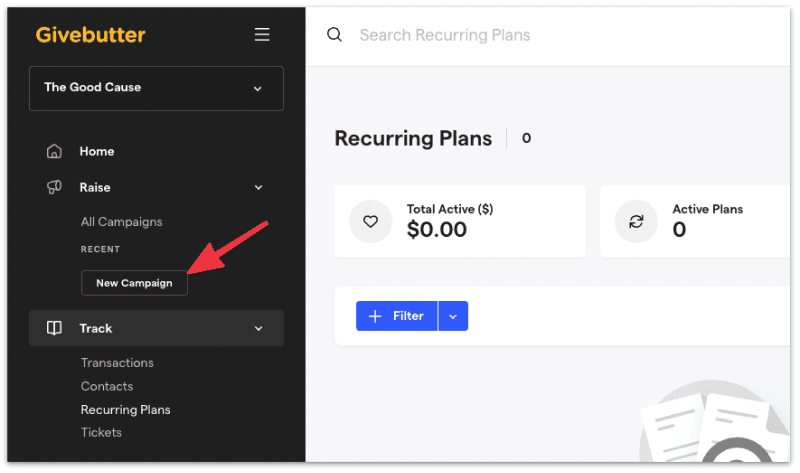Click the search magnifier icon
Viewport: 800px width, 473px height.
click(x=334, y=35)
